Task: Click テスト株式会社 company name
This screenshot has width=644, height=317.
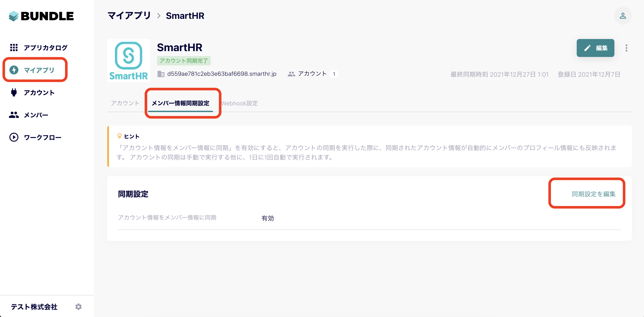Action: (34, 307)
